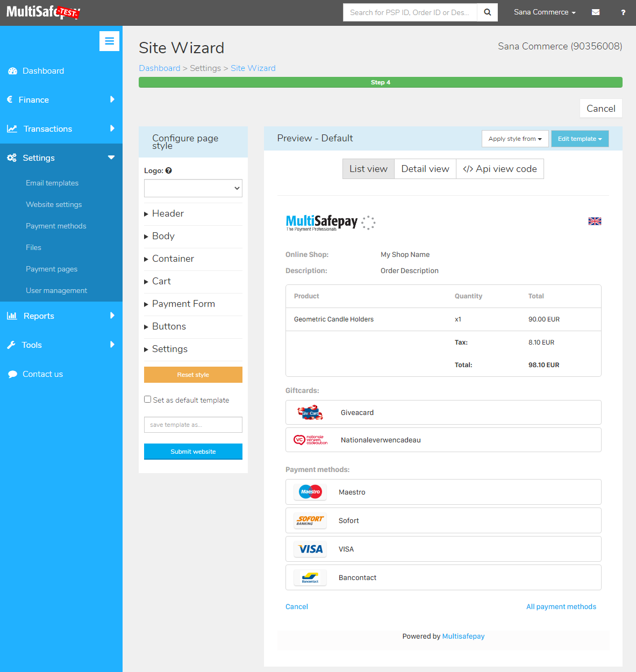The image size is (636, 672).
Task: Click the Settings gears icon
Action: (x=12, y=158)
